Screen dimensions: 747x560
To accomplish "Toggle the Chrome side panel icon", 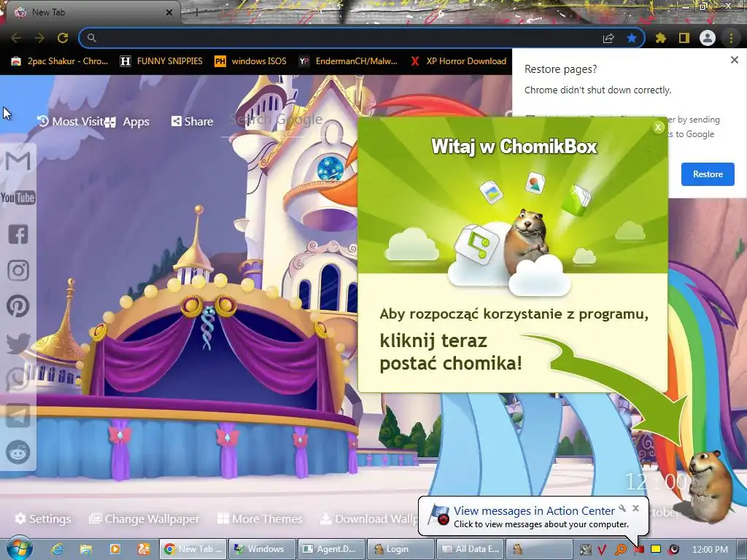I will (x=684, y=38).
